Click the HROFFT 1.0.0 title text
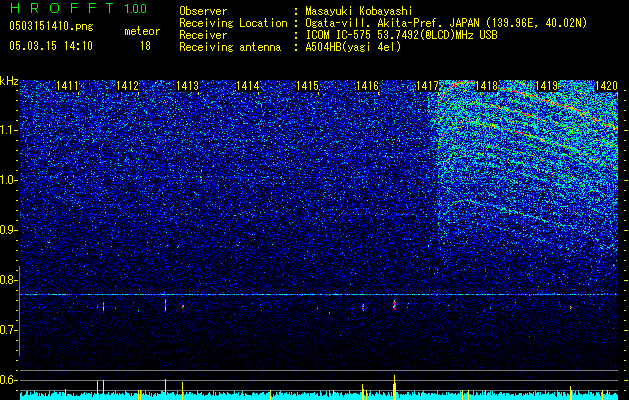This screenshot has width=629, height=400. pyautogui.click(x=78, y=8)
